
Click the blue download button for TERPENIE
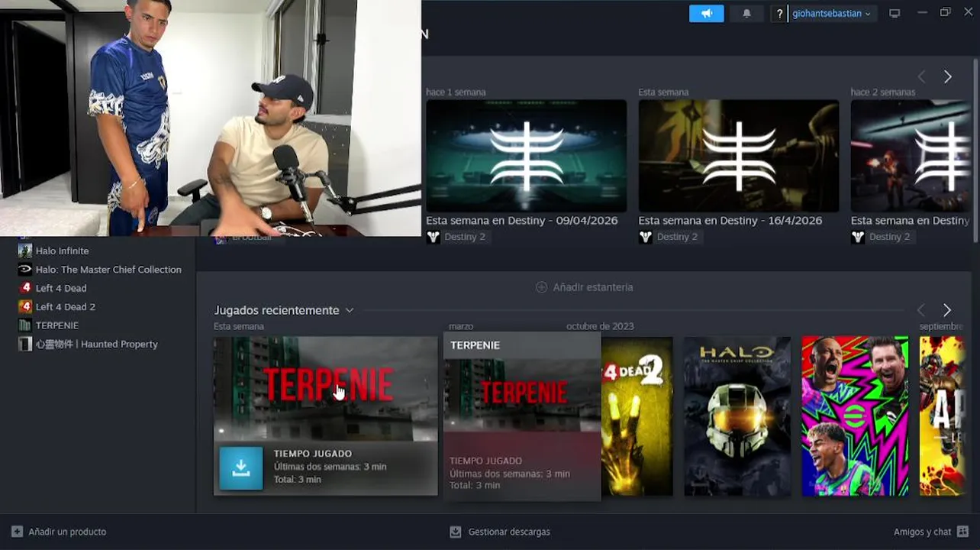(x=240, y=468)
